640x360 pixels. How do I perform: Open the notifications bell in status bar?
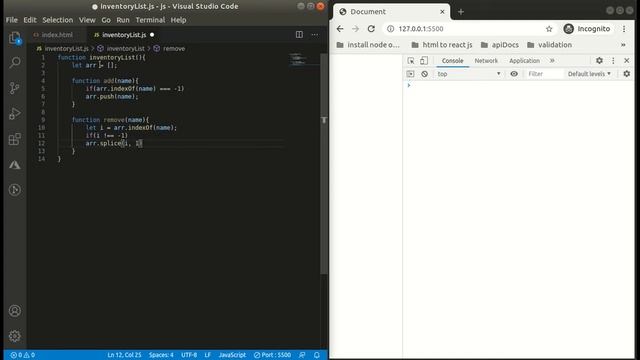click(317, 355)
